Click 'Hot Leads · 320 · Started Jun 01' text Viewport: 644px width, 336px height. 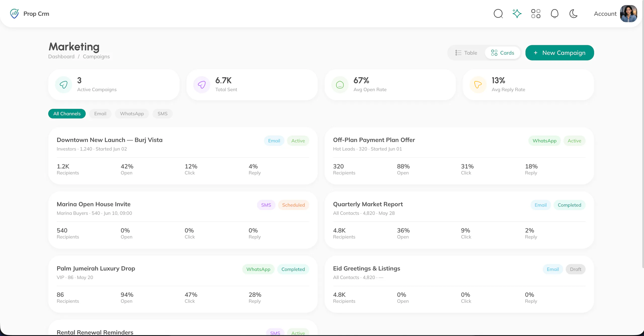click(x=367, y=149)
